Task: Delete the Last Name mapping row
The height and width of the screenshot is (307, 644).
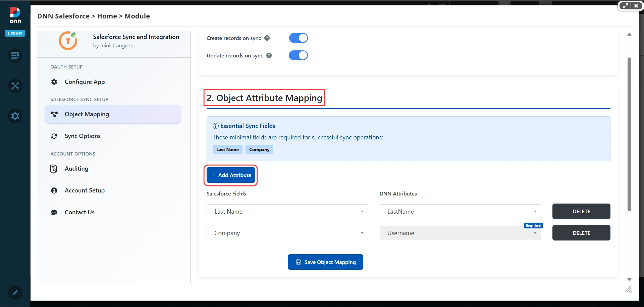Action: [581, 211]
